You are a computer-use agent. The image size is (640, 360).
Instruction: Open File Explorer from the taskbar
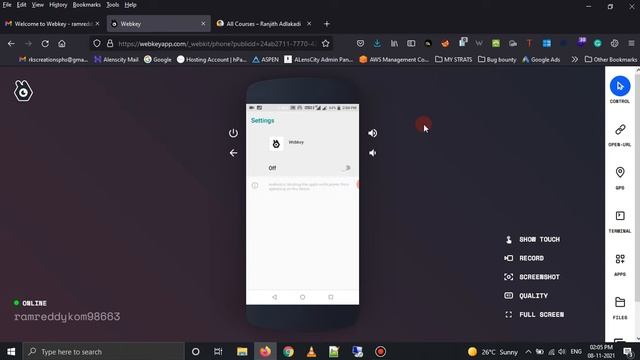[x=242, y=351]
